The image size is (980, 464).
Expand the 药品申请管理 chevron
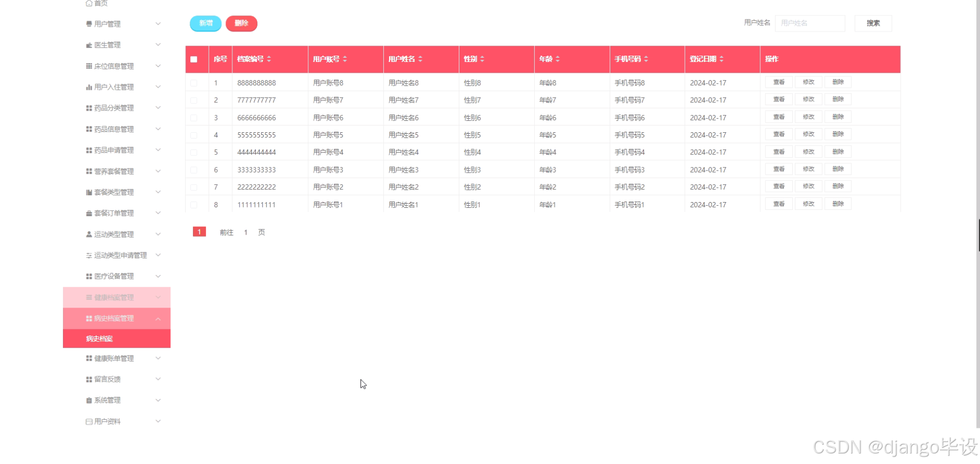tap(158, 150)
